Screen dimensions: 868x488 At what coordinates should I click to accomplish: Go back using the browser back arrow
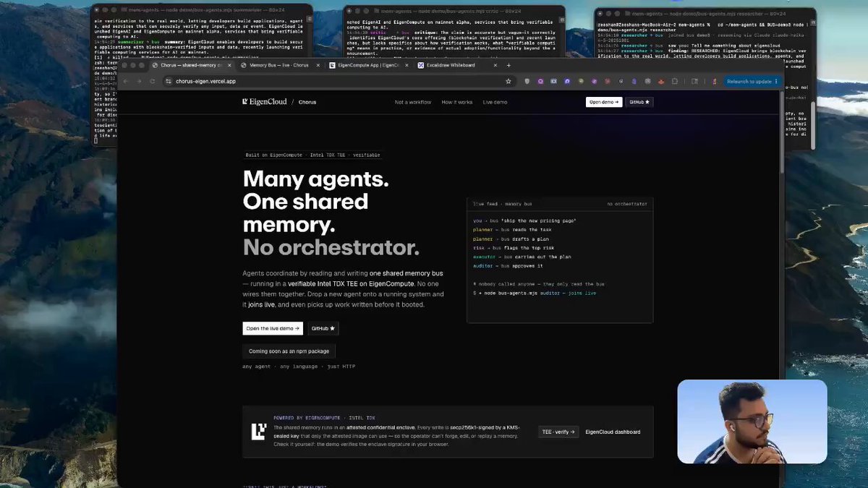127,82
